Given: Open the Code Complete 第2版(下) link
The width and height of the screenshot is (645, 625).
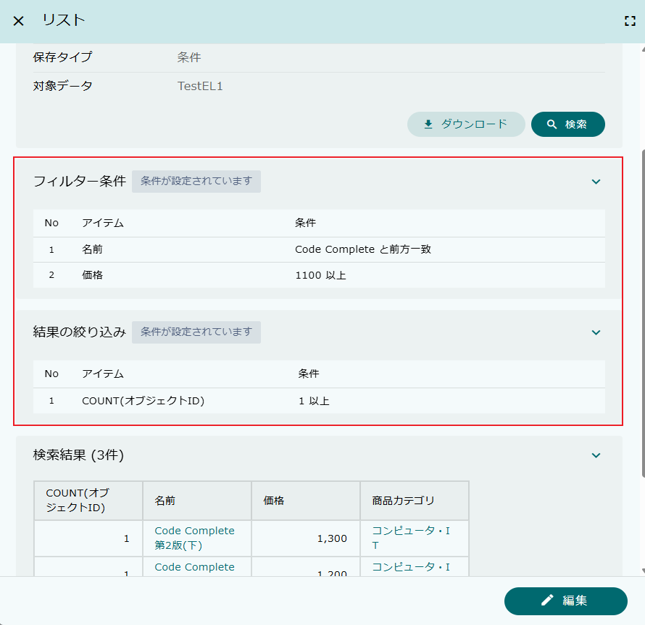Looking at the screenshot, I should coord(194,538).
